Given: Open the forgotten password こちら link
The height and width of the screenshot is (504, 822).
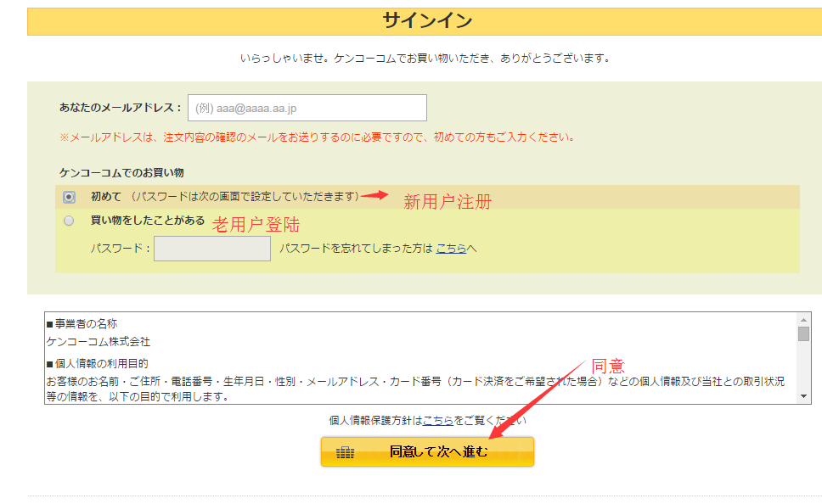Looking at the screenshot, I should click(x=451, y=249).
